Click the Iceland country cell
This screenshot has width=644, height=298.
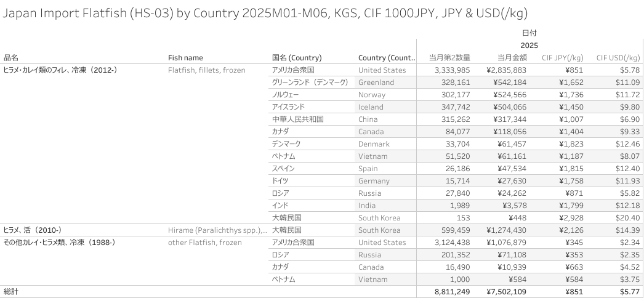[x=371, y=107]
